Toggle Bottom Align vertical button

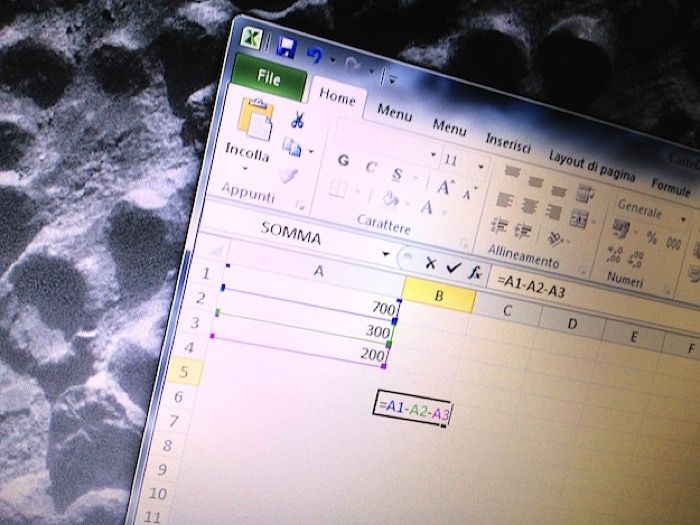coord(558,191)
